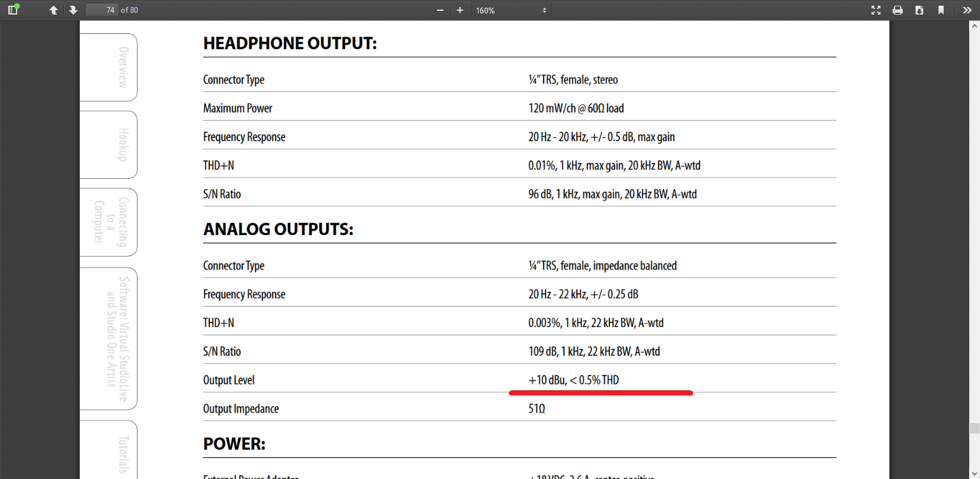
Task: Click the scrollbar up arrow
Action: point(974,26)
